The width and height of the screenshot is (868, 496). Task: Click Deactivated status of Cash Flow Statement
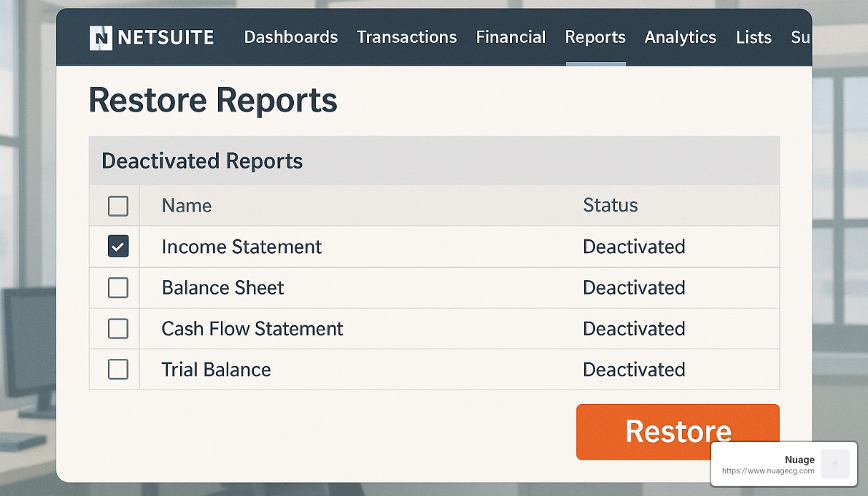click(634, 329)
